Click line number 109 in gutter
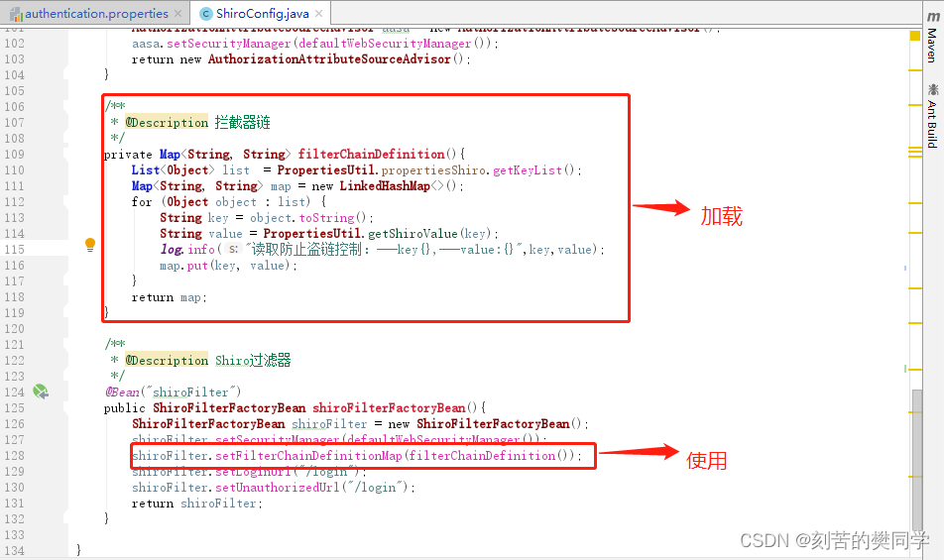 [x=15, y=154]
